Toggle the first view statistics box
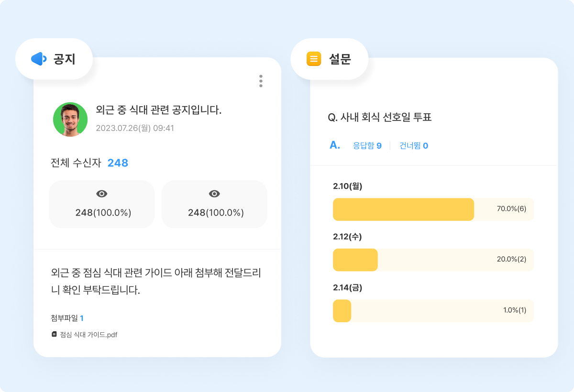 (101, 204)
